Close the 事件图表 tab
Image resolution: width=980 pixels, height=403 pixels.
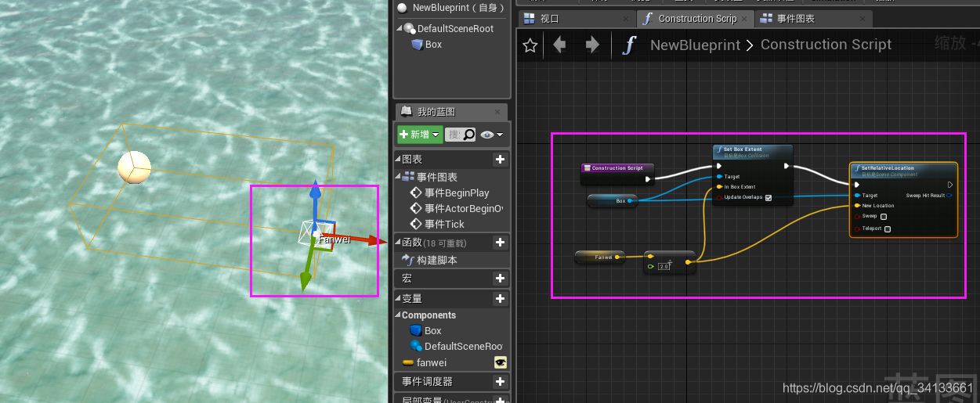862,19
